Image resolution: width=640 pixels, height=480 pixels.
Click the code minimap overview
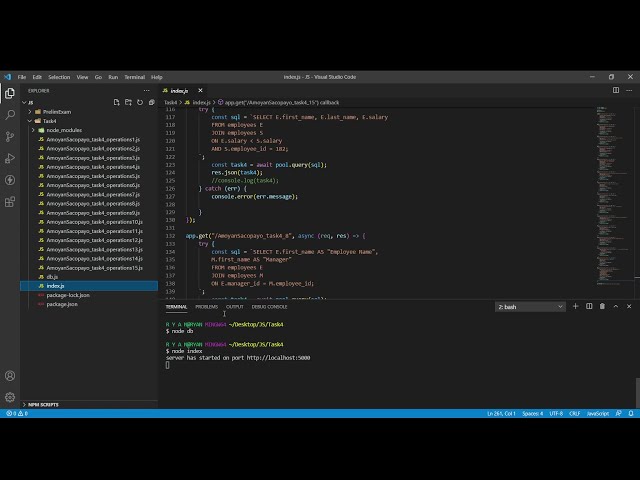614,196
